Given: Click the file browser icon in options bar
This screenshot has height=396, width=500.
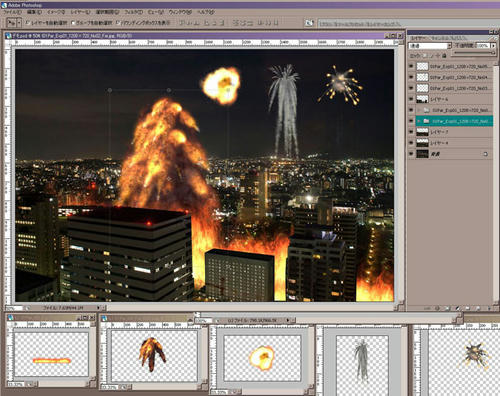Looking at the screenshot, I should (309, 23).
